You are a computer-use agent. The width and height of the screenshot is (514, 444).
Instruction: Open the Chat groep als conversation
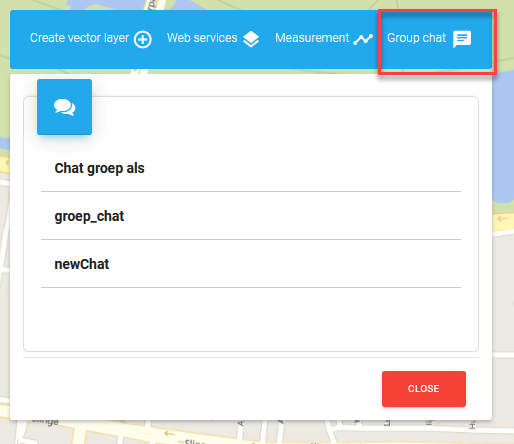coord(251,168)
